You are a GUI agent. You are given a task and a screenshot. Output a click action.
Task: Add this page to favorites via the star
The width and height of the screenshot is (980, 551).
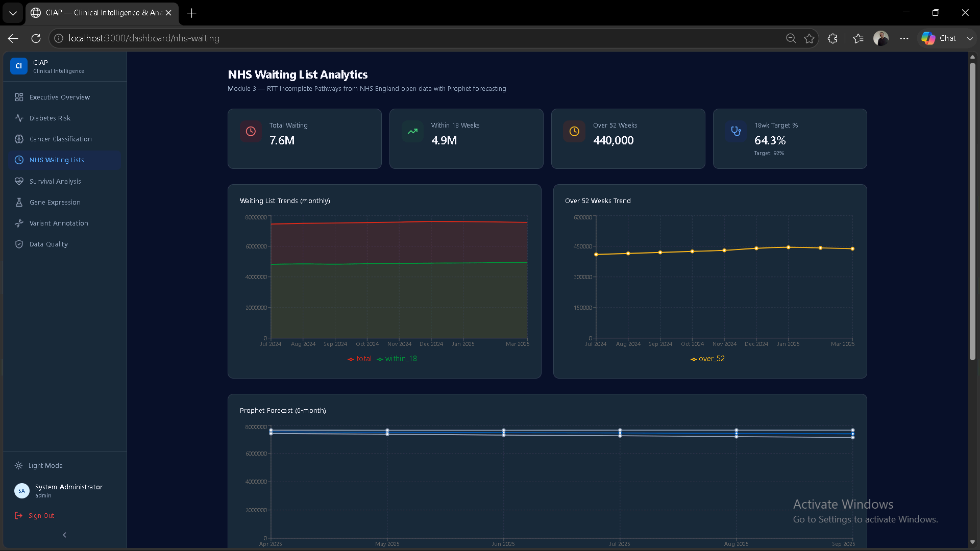(x=809, y=38)
